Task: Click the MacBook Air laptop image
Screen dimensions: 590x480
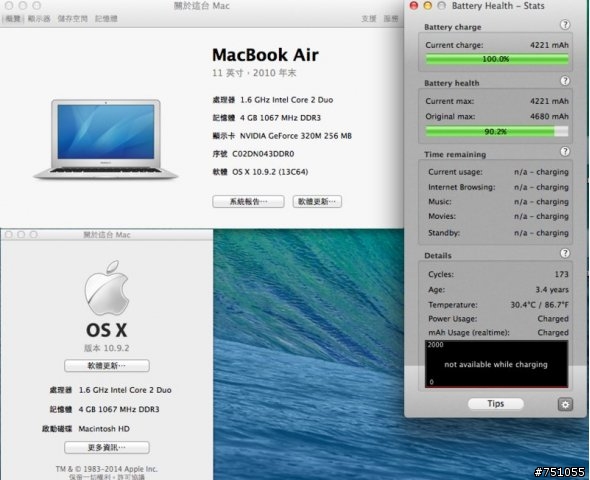Action: (106, 139)
